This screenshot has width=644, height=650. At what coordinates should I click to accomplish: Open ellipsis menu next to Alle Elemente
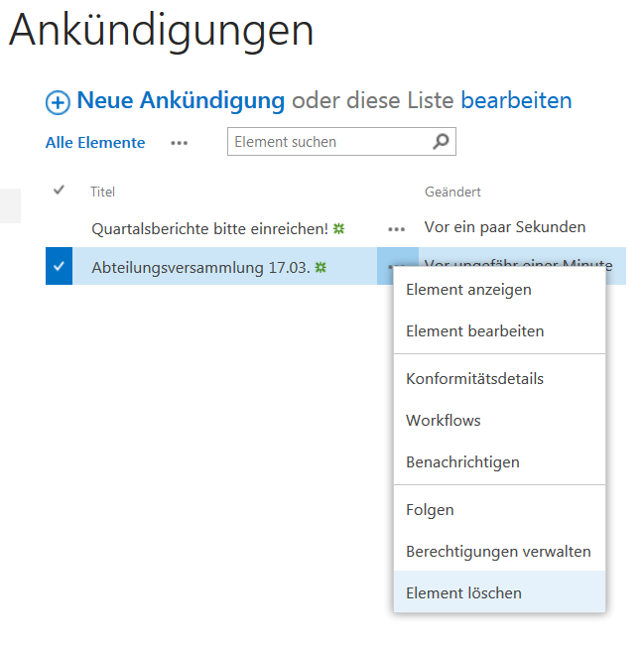coord(179,143)
